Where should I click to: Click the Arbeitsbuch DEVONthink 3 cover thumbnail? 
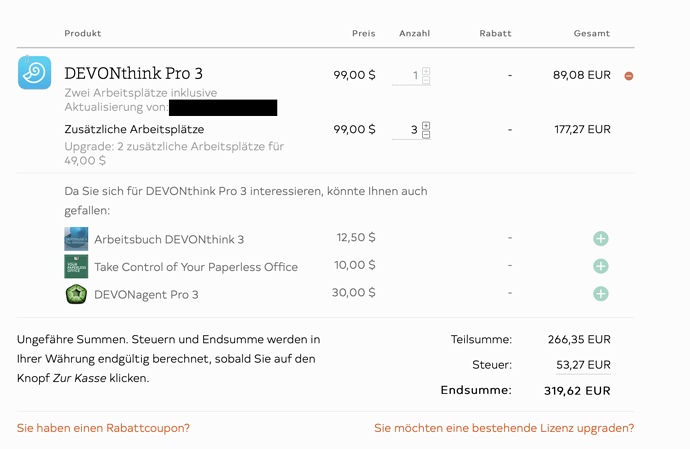point(76,239)
